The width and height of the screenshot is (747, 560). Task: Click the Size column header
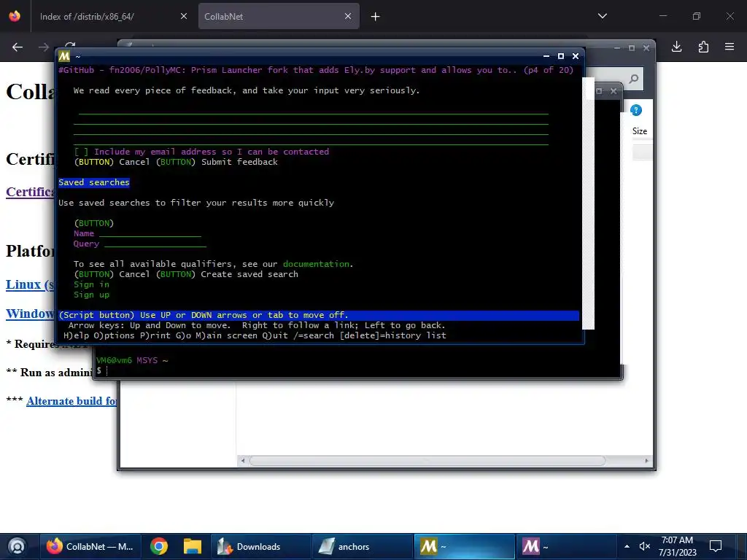point(639,131)
